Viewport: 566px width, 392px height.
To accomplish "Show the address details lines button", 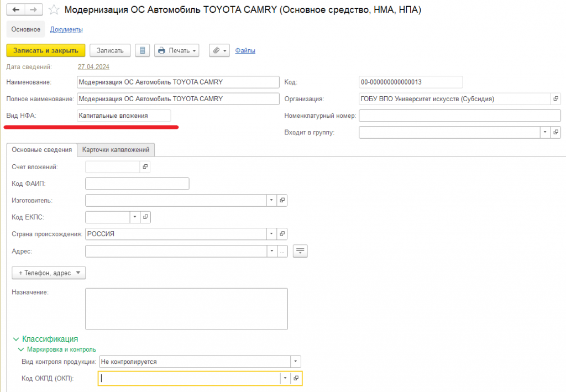I will click(300, 251).
